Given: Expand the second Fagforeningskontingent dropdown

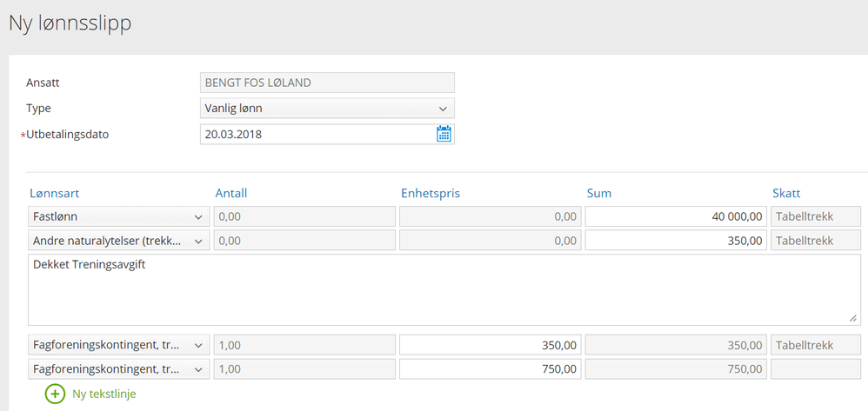Looking at the screenshot, I should point(119,369).
